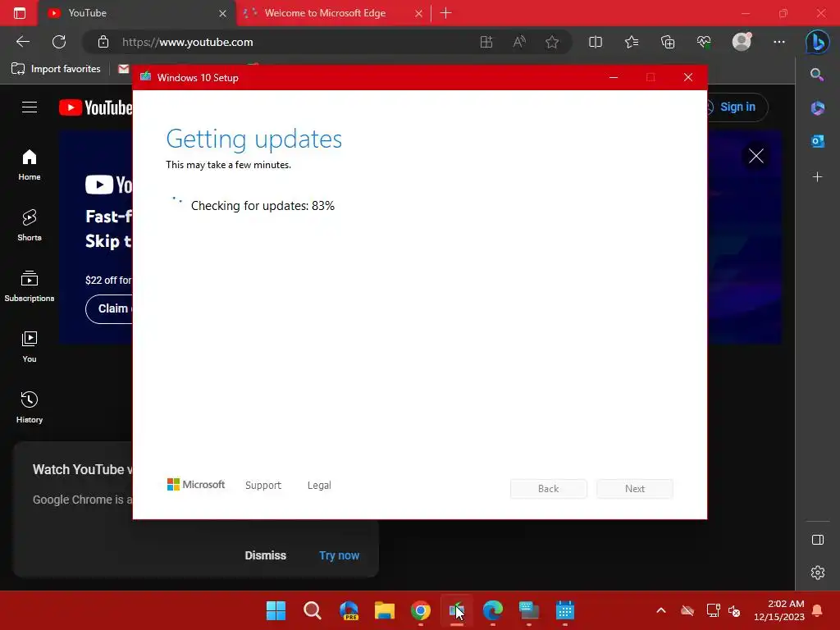Image resolution: width=840 pixels, height=630 pixels.
Task: Reload the YouTube page in Edge
Action: [x=59, y=42]
